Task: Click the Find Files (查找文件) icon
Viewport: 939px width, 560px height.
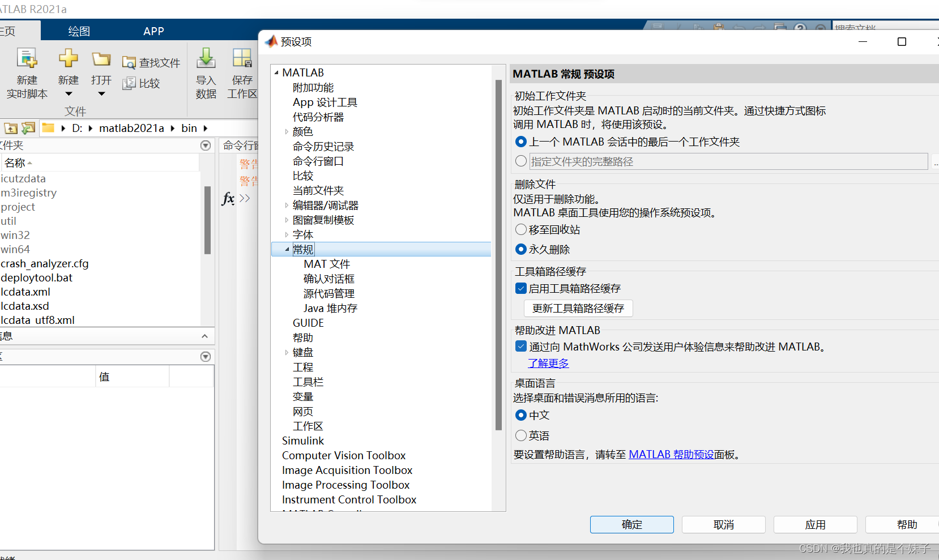Action: pyautogui.click(x=129, y=63)
